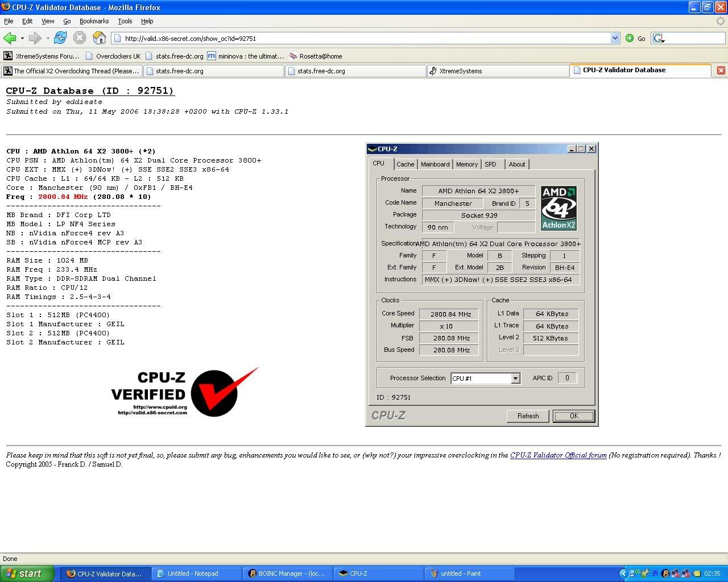Open the Forward history dropdown arrow
This screenshot has width=728, height=582.
pyautogui.click(x=48, y=39)
